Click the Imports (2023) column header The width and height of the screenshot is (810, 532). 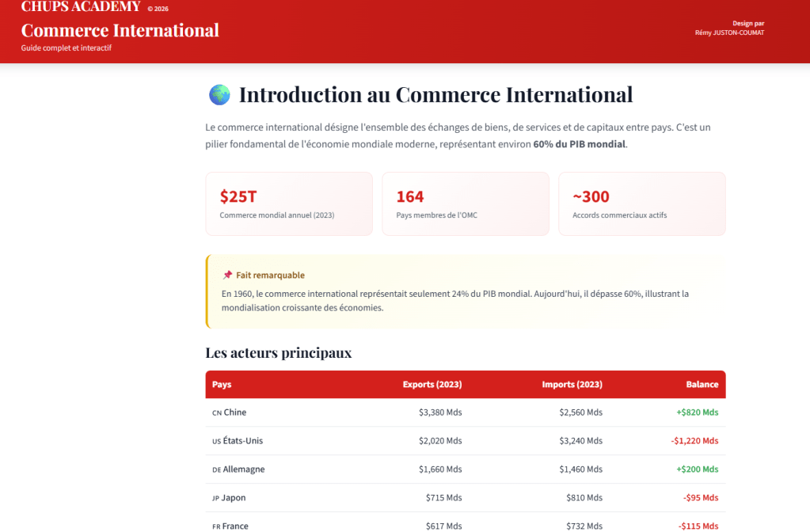(x=572, y=385)
